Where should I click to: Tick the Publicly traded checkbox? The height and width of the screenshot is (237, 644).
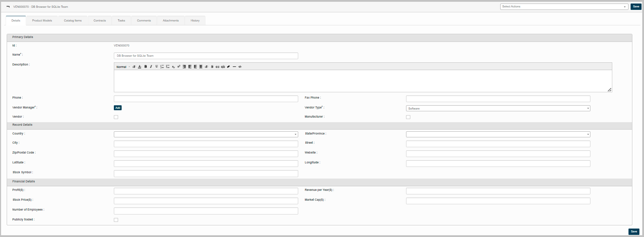(116, 220)
